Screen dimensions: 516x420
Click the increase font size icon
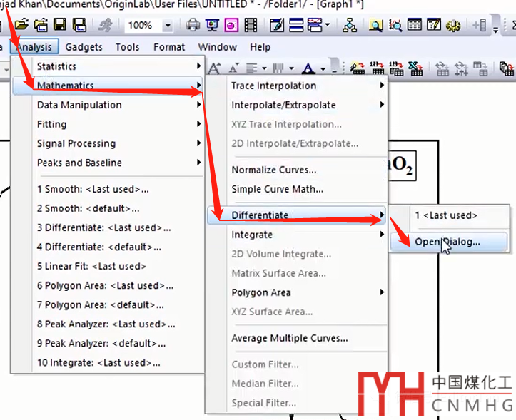213,68
